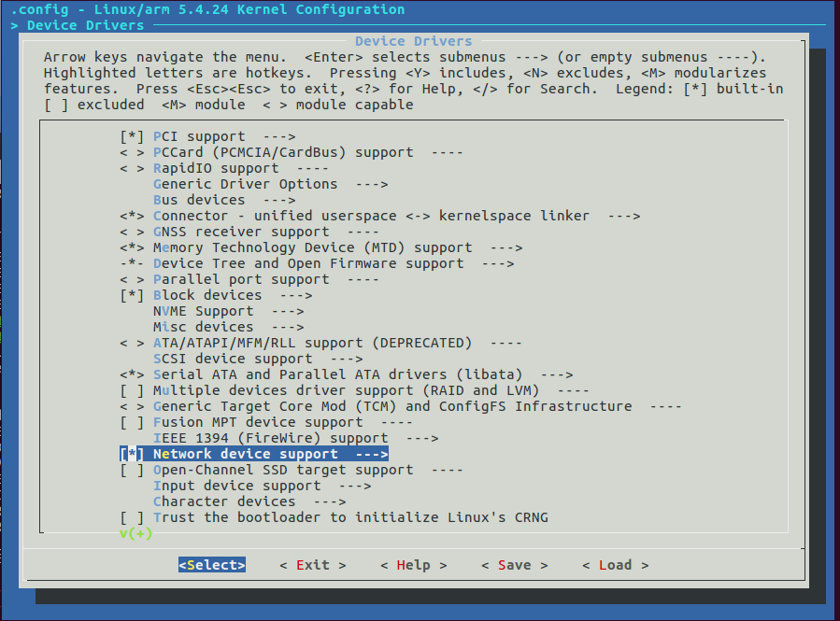Click the v(+) scroll-down indicator
The height and width of the screenshot is (621, 840).
coord(135,533)
